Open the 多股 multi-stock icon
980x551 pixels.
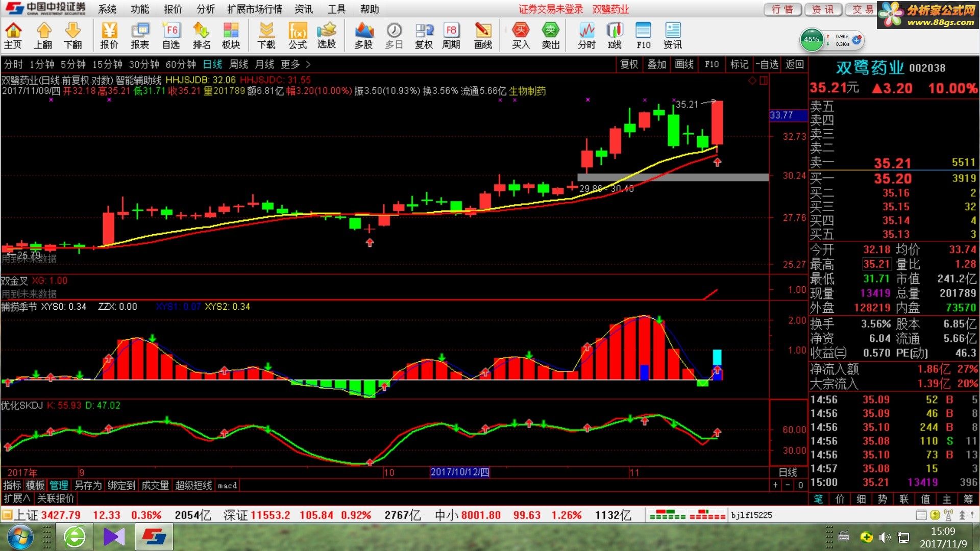coord(363,36)
